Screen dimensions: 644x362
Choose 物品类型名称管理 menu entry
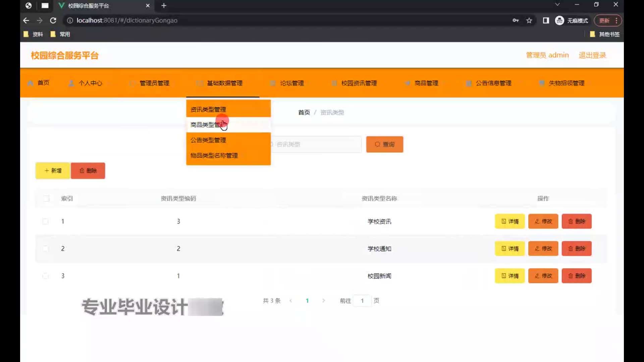point(214,156)
